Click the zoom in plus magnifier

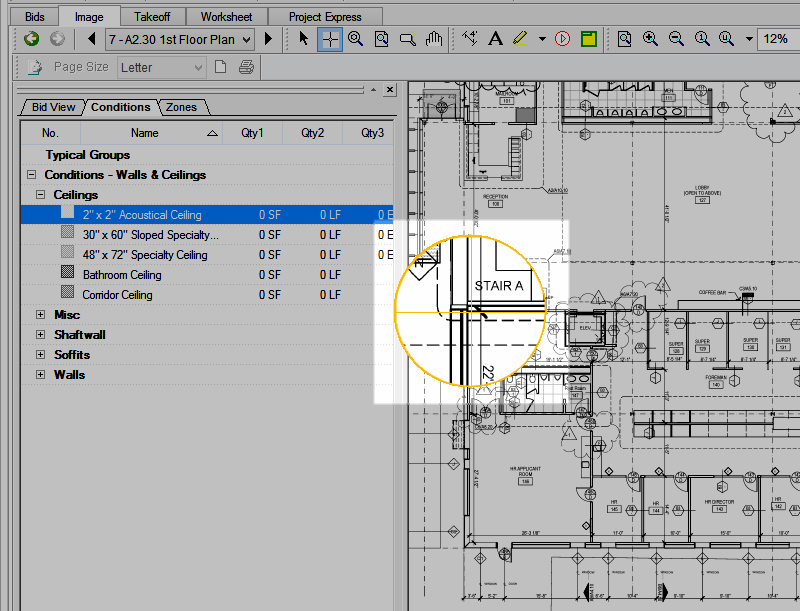pos(650,39)
